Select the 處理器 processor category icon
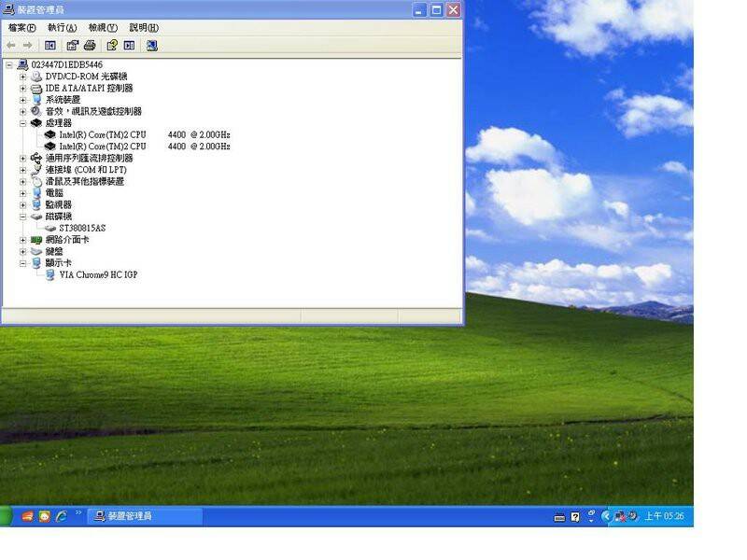 pyautogui.click(x=36, y=123)
